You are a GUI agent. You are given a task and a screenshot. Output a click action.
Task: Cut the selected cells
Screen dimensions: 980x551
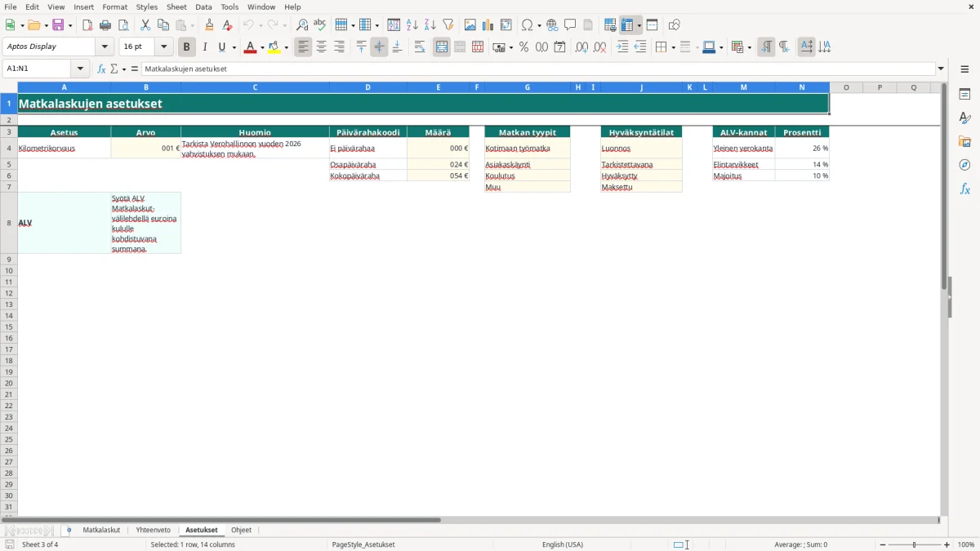point(145,25)
